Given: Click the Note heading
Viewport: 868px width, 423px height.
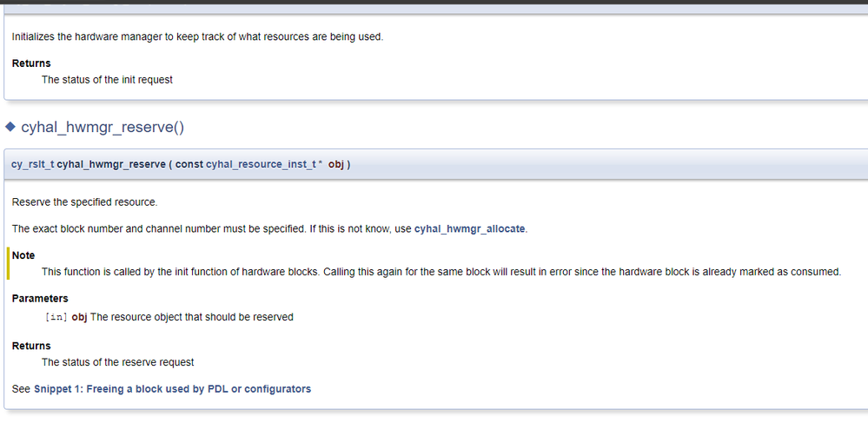Looking at the screenshot, I should pos(23,255).
